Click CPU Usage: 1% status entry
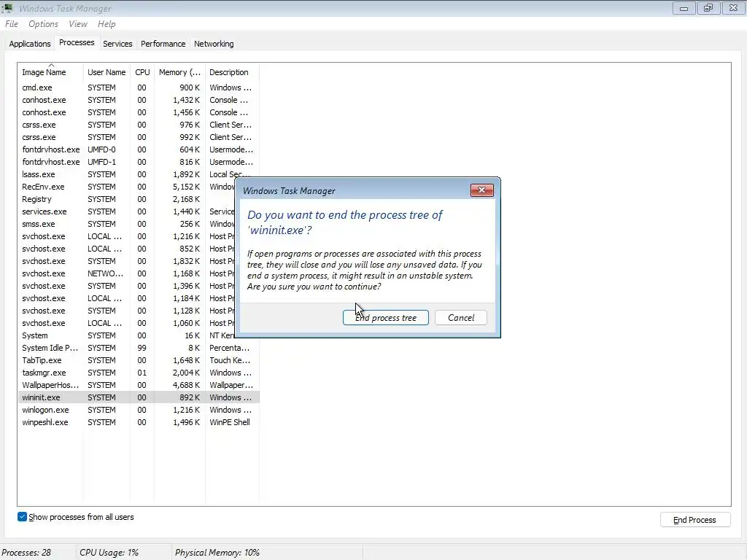 tap(109, 553)
